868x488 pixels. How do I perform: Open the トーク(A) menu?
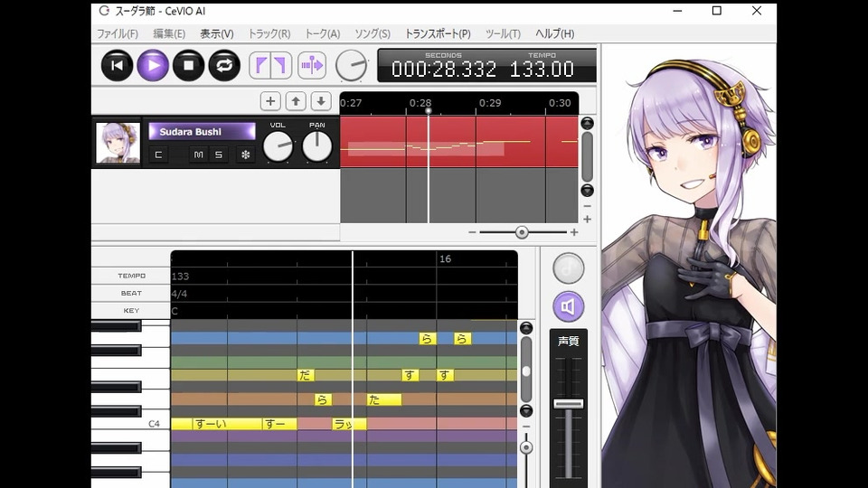pyautogui.click(x=323, y=33)
